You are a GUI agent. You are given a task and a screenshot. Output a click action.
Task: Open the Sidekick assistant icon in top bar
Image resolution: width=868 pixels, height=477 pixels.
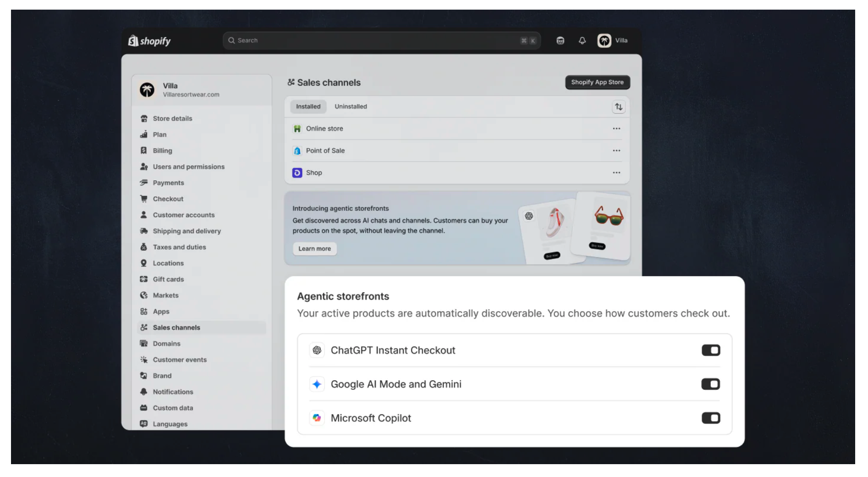(560, 40)
